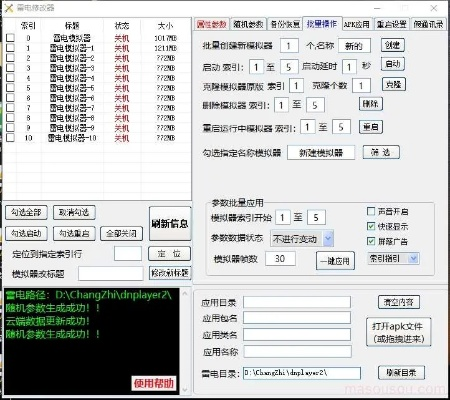Click the 关机 status of 雷电模拟器-9
The height and width of the screenshot is (400, 450).
click(122, 128)
